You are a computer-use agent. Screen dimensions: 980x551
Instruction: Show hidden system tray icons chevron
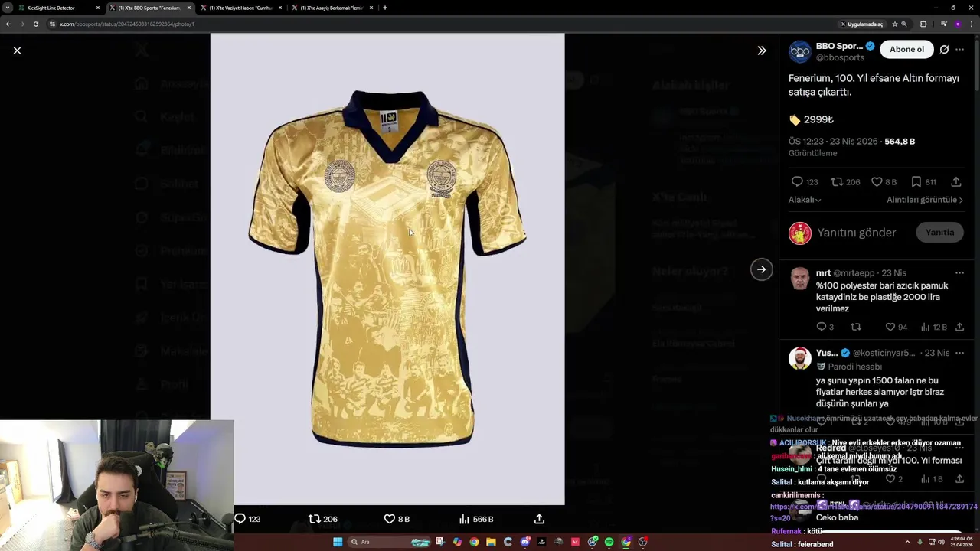point(909,542)
